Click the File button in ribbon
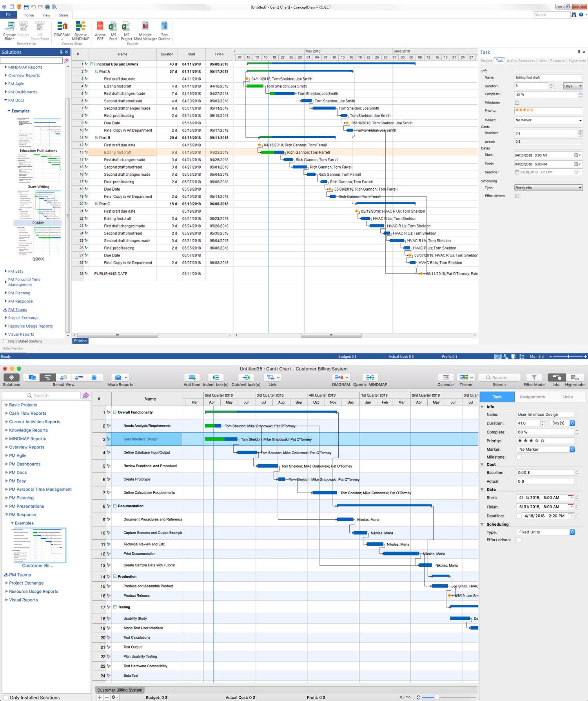The height and width of the screenshot is (701, 588). click(x=9, y=15)
